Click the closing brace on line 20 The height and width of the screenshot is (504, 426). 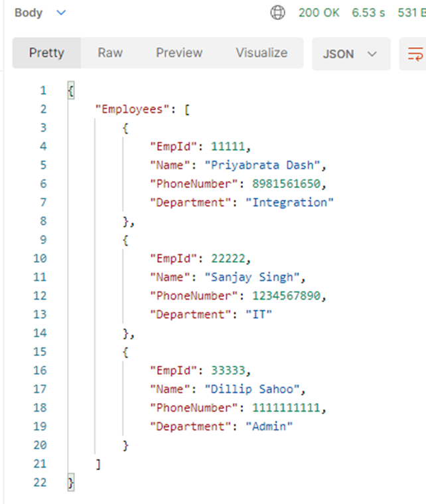(125, 446)
